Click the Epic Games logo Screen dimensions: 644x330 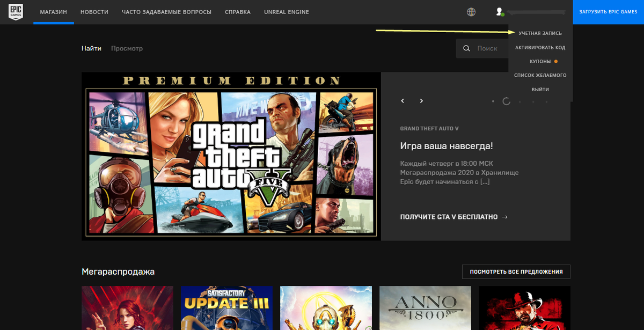click(x=16, y=12)
